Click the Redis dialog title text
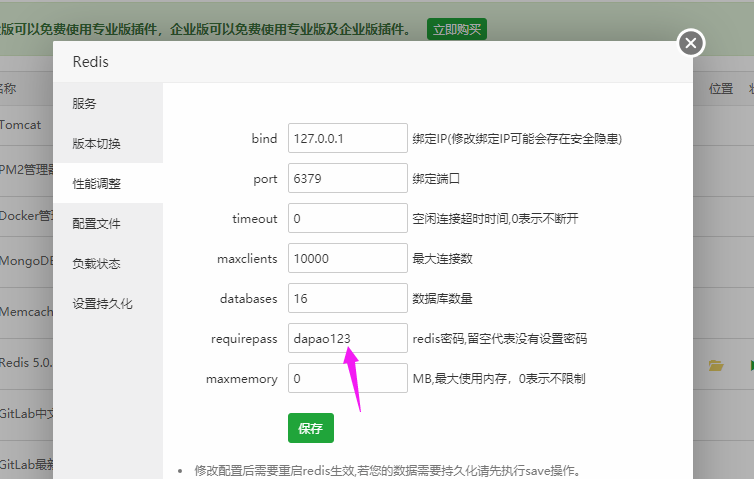 [90, 62]
